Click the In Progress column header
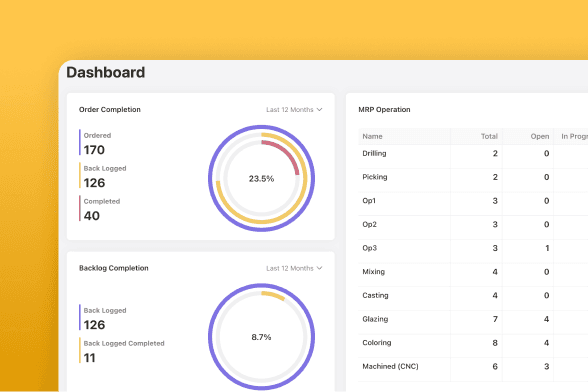This screenshot has height=392, width=588. point(571,137)
